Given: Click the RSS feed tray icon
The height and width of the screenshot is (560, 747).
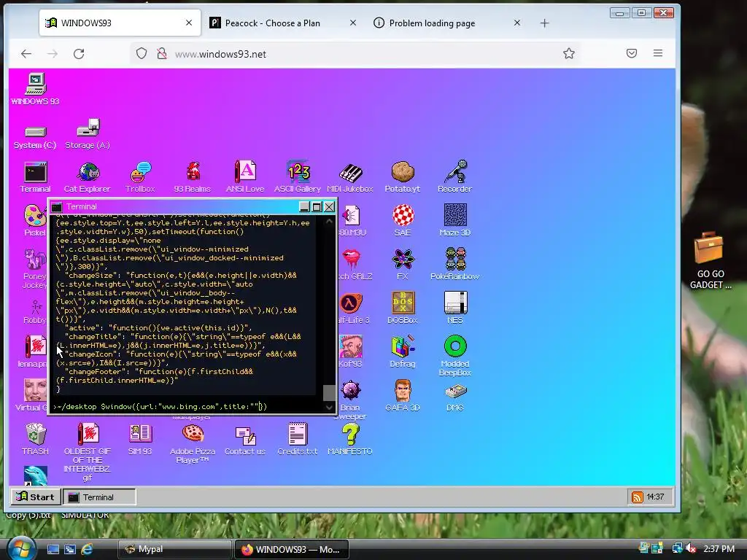Looking at the screenshot, I should click(x=637, y=497).
